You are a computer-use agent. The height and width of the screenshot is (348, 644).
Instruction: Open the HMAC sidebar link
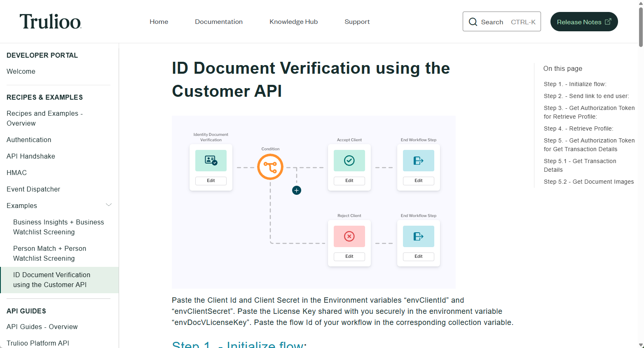click(16, 173)
